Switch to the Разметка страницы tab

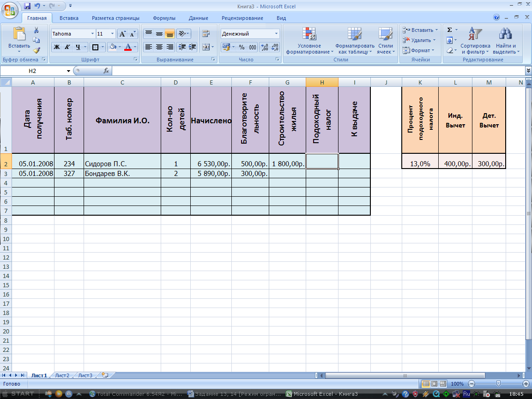coord(115,18)
